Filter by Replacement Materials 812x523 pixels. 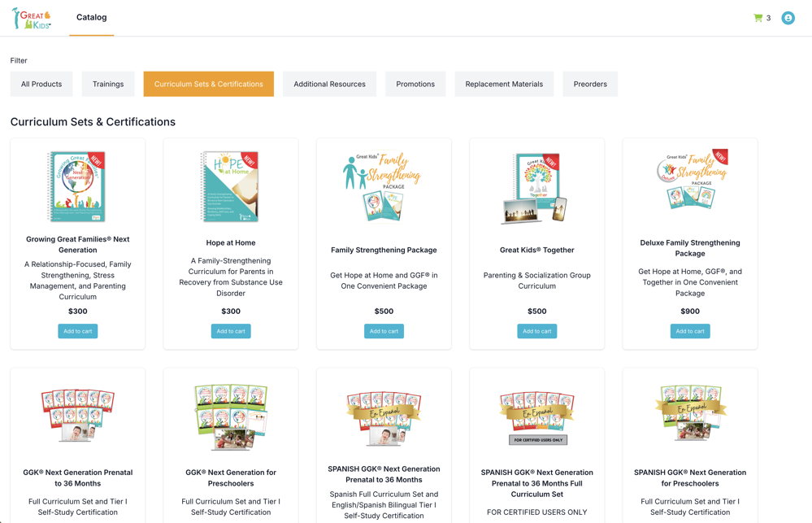[504, 84]
